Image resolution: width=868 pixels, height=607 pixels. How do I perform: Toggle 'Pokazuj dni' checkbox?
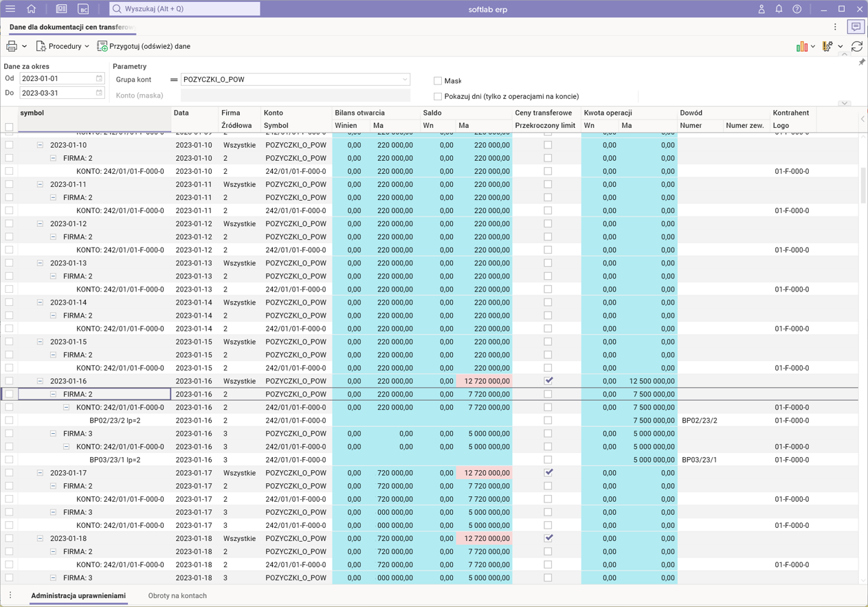pyautogui.click(x=438, y=96)
